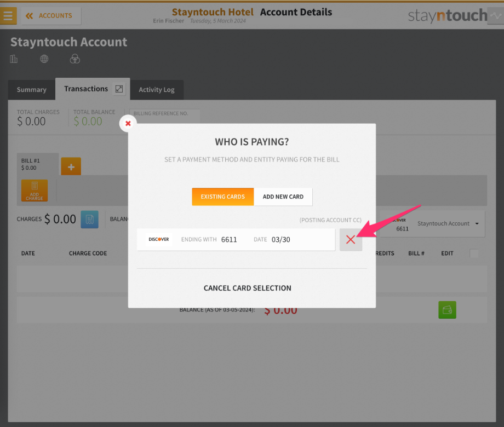Image resolution: width=504 pixels, height=427 pixels.
Task: Switch to Add New Card
Action: click(x=283, y=197)
